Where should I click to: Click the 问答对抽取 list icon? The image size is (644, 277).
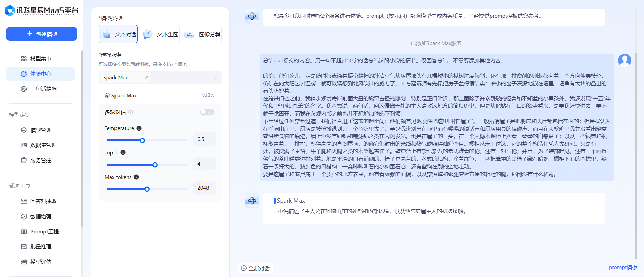[24, 201]
